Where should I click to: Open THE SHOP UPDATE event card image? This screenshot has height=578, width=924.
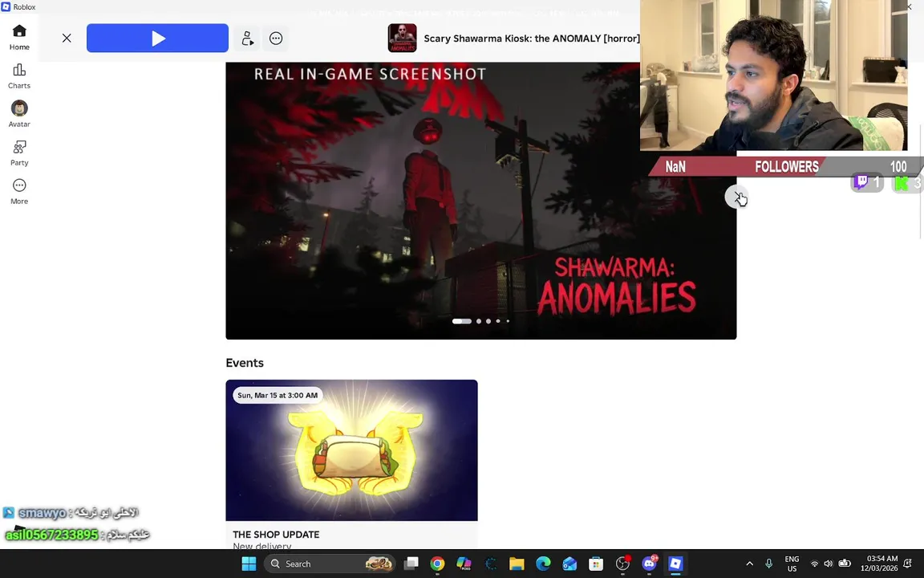352,450
